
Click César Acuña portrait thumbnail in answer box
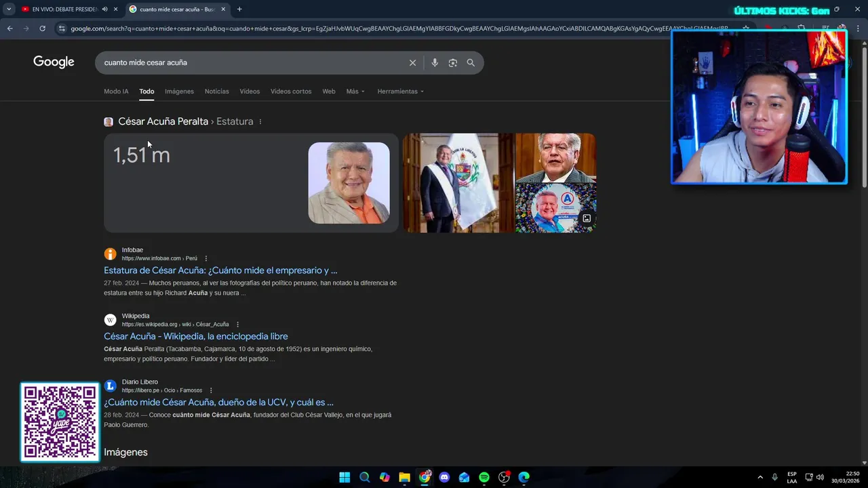tap(349, 183)
